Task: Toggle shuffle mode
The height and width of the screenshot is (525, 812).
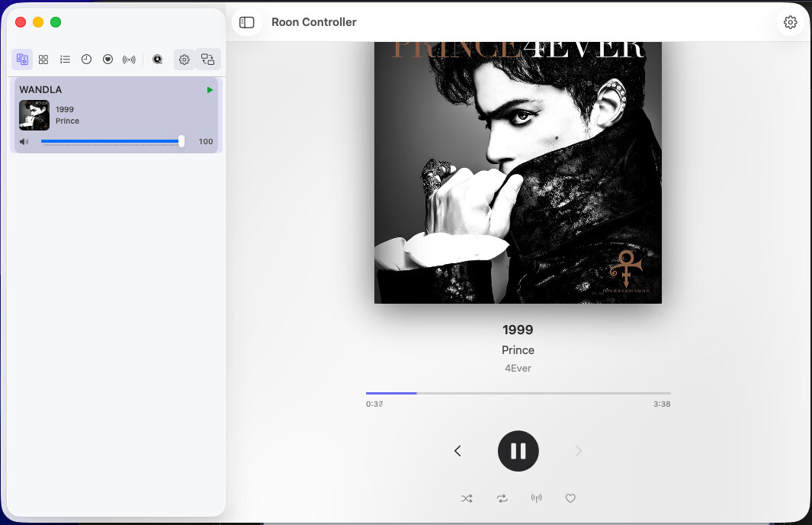Action: [467, 498]
